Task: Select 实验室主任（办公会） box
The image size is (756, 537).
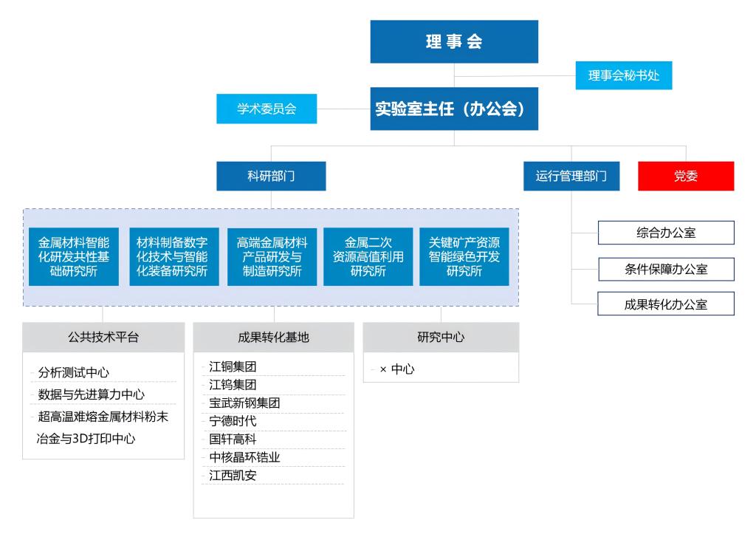Action: point(454,109)
